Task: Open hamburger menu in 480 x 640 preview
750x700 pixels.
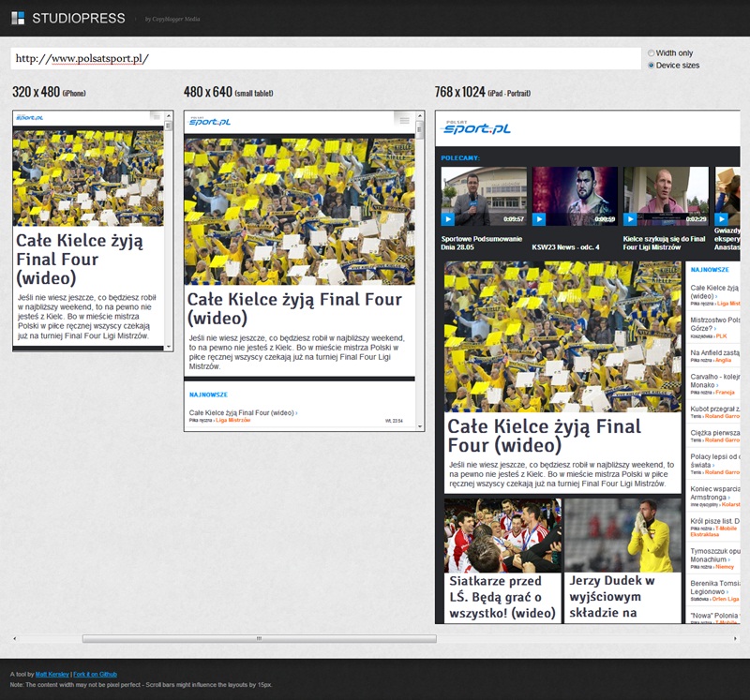Action: point(402,118)
